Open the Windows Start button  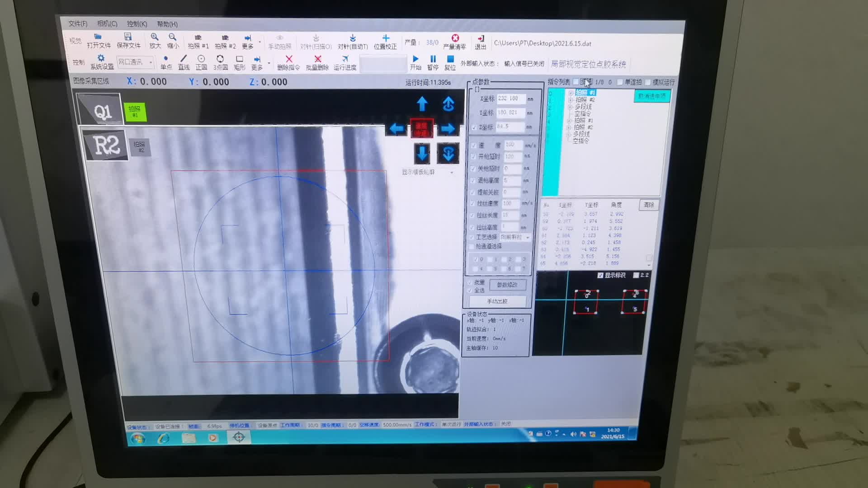coord(137,438)
